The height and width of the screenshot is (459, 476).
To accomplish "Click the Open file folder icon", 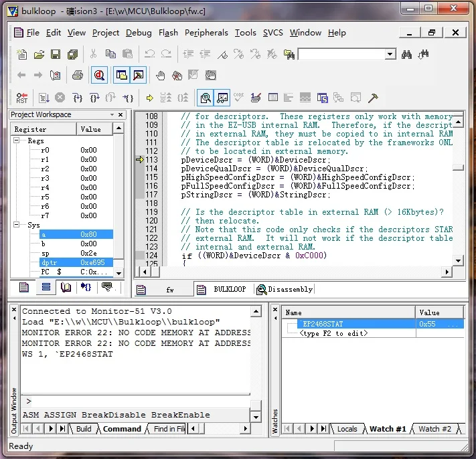I will 39,54.
